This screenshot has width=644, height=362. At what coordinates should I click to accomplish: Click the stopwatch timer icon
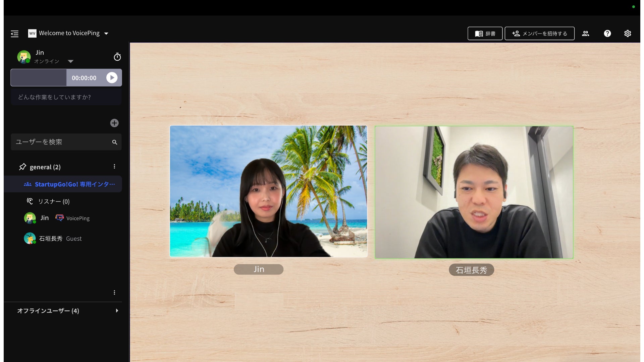click(117, 57)
